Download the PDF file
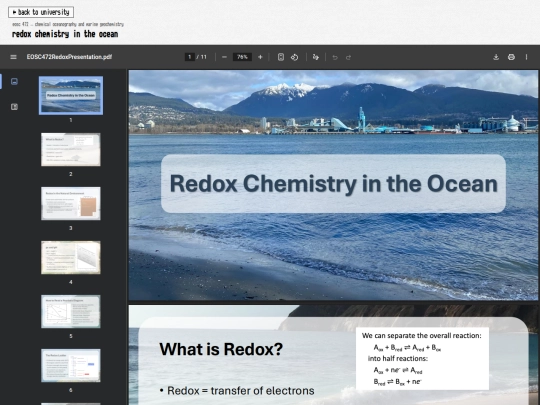 [x=496, y=57]
